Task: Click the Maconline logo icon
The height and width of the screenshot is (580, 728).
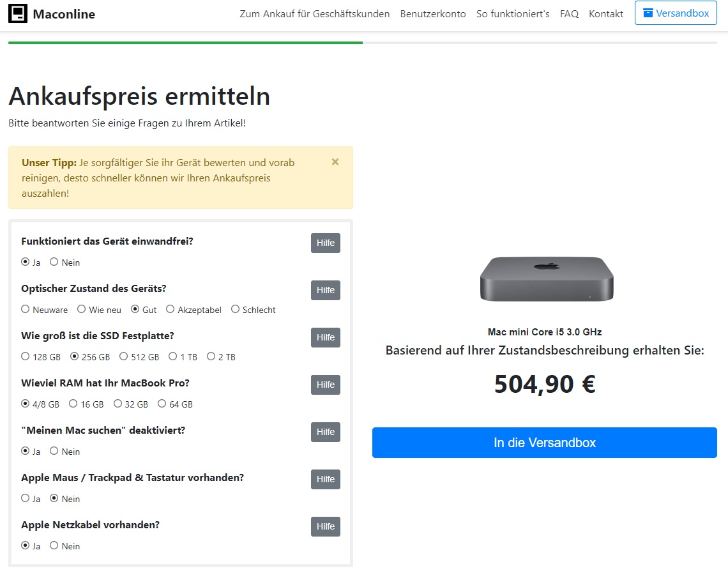Action: point(18,13)
